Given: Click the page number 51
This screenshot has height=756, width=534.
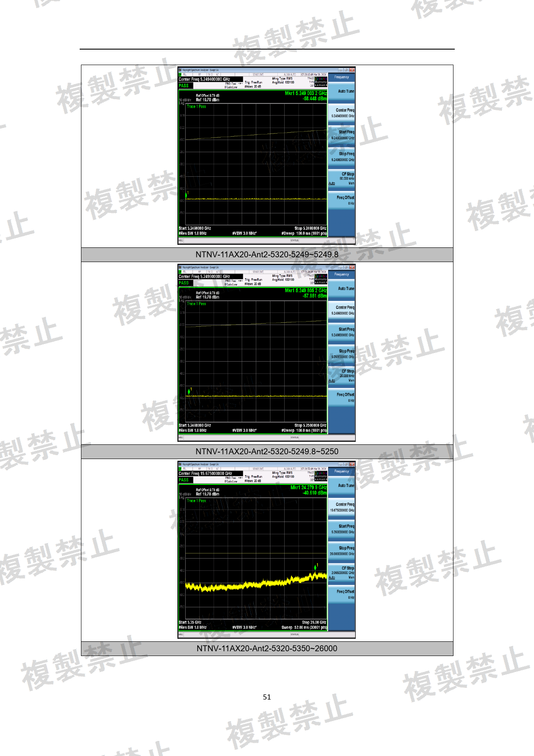Looking at the screenshot, I should coord(267,697).
